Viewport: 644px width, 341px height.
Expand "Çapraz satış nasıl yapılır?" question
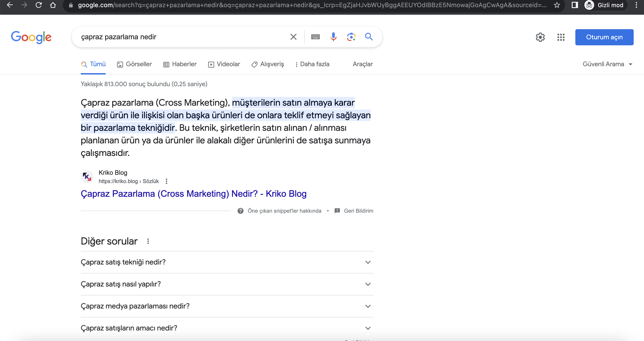(x=226, y=284)
